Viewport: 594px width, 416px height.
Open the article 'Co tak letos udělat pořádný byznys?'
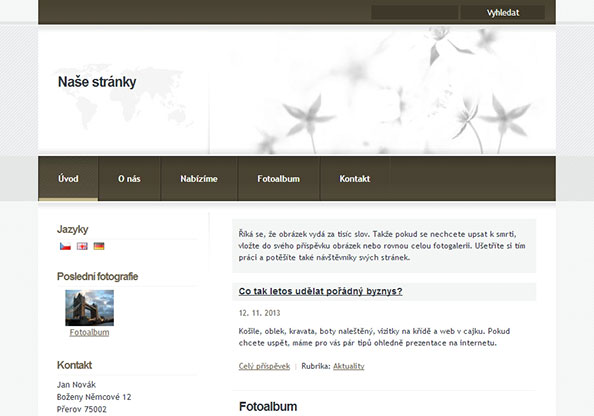[320, 291]
